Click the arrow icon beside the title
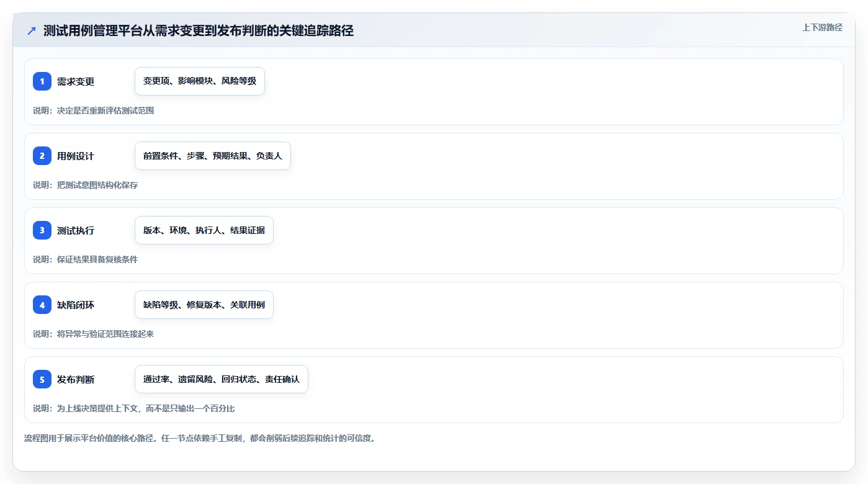Screen dimensions: 868x484 click(32, 30)
